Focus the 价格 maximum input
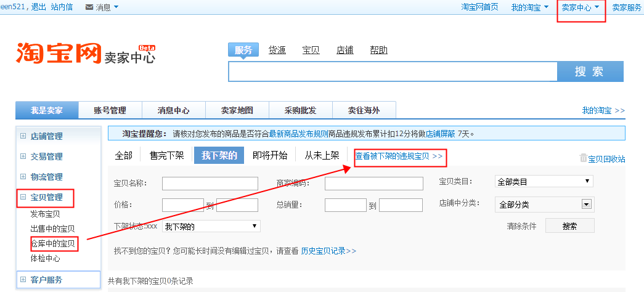Viewport: 644px width, 292px height. 237,205
